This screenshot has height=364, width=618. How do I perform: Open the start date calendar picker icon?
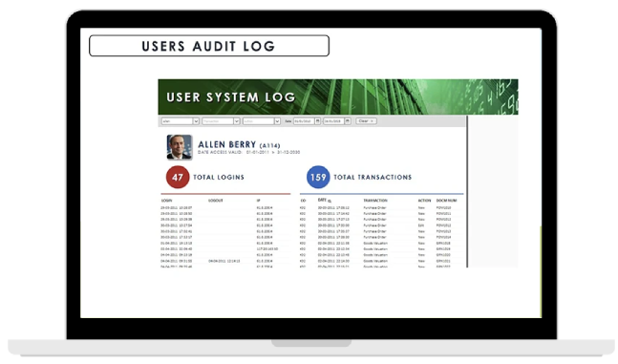pyautogui.click(x=318, y=121)
